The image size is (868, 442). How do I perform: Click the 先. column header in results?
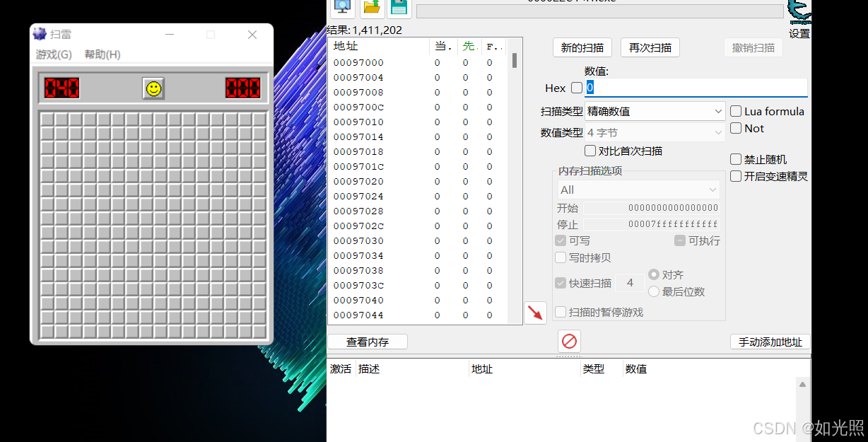(x=469, y=46)
